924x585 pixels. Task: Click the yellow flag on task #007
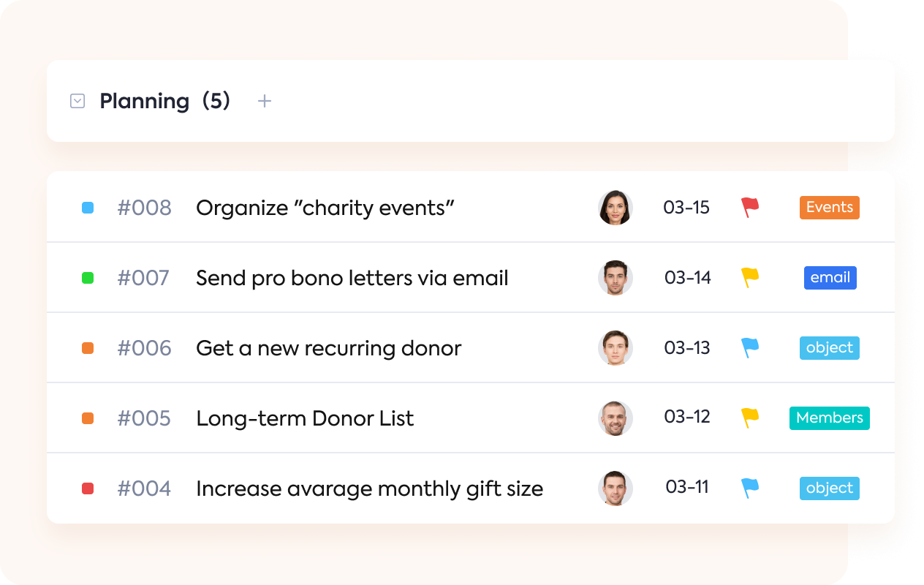(750, 278)
